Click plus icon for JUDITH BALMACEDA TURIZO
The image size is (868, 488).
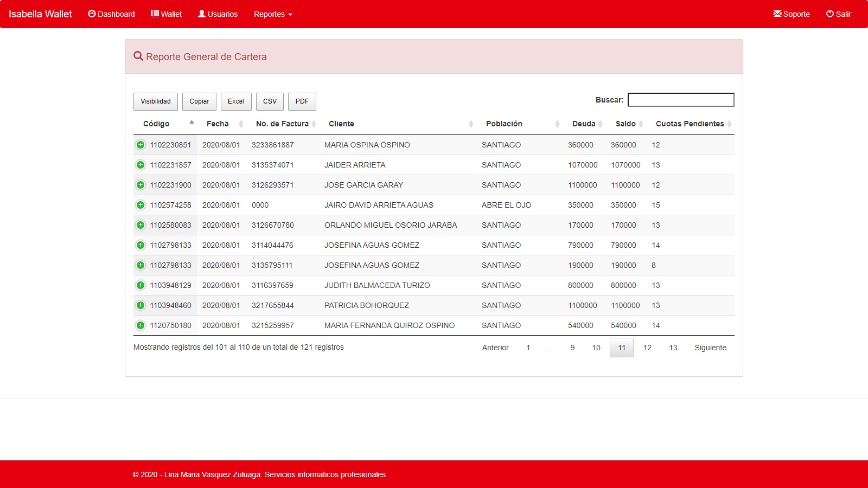tap(141, 285)
